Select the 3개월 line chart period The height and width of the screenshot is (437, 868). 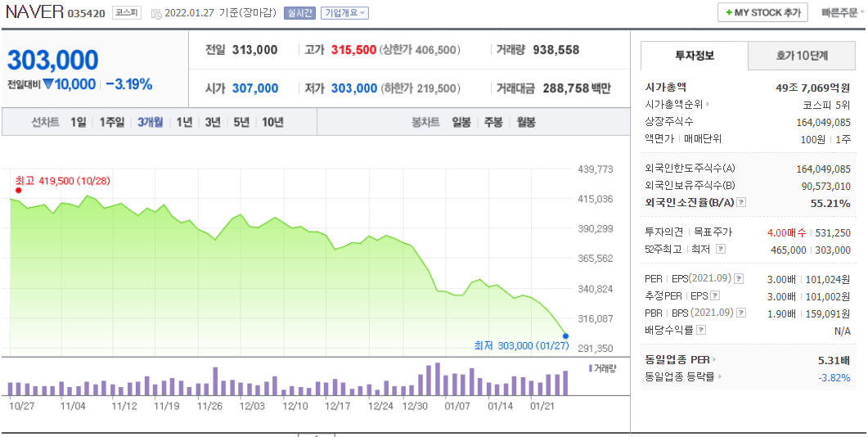point(150,123)
